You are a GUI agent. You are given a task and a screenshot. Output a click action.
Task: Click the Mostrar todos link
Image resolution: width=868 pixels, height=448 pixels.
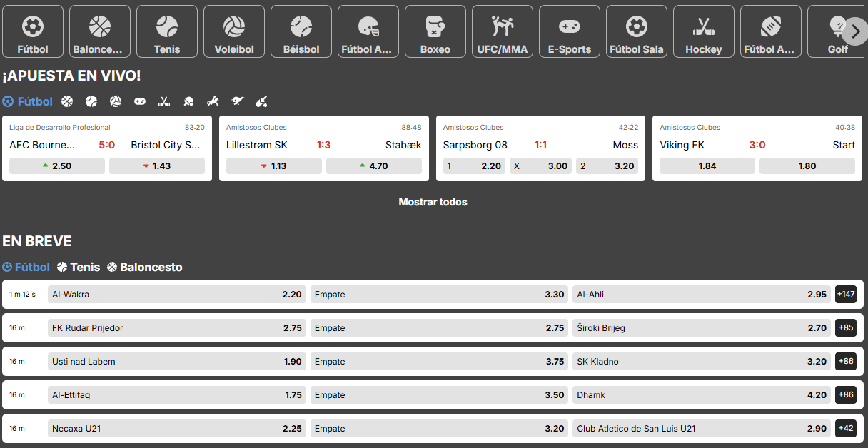433,202
